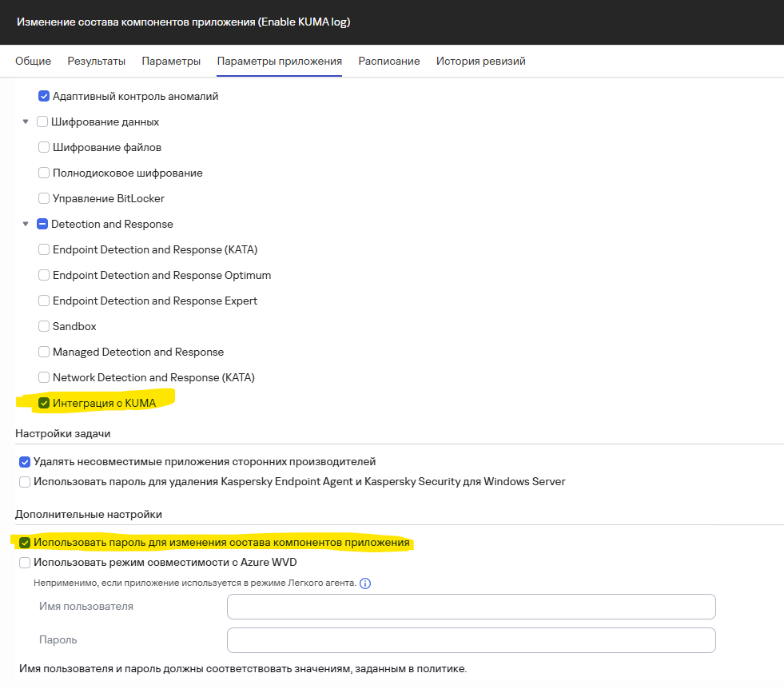
Task: Uncheck Интеграция с KUMA
Action: click(x=44, y=404)
